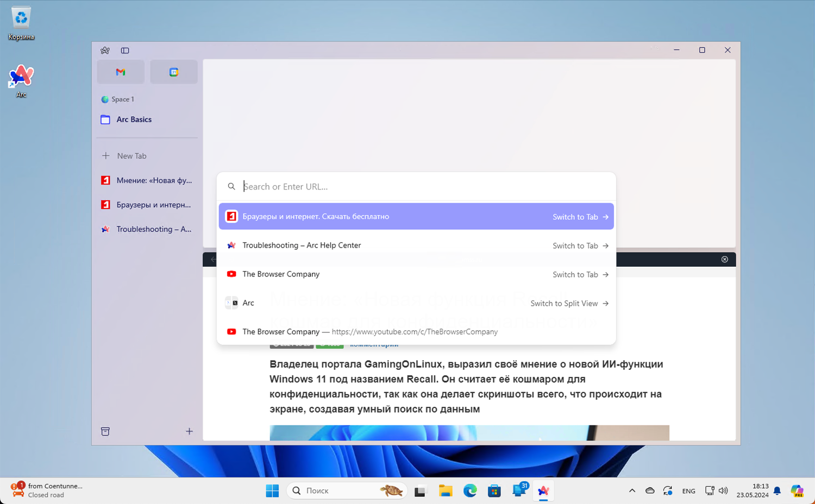Open the archive icon at the sidebar bottom
The height and width of the screenshot is (504, 815).
click(x=105, y=431)
